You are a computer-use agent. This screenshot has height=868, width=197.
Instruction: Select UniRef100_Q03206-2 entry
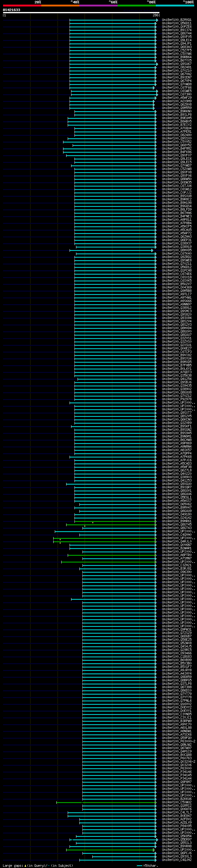coord(179,761)
